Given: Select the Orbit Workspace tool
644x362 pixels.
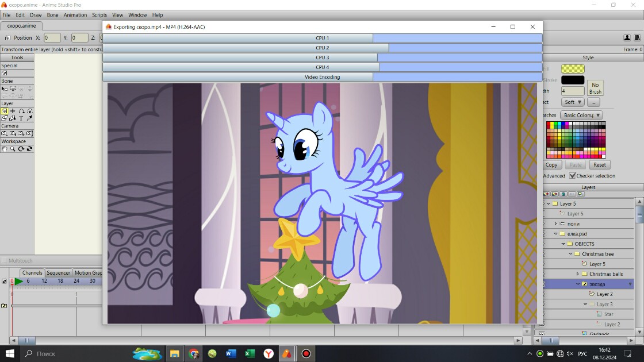Looking at the screenshot, I should tap(29, 149).
